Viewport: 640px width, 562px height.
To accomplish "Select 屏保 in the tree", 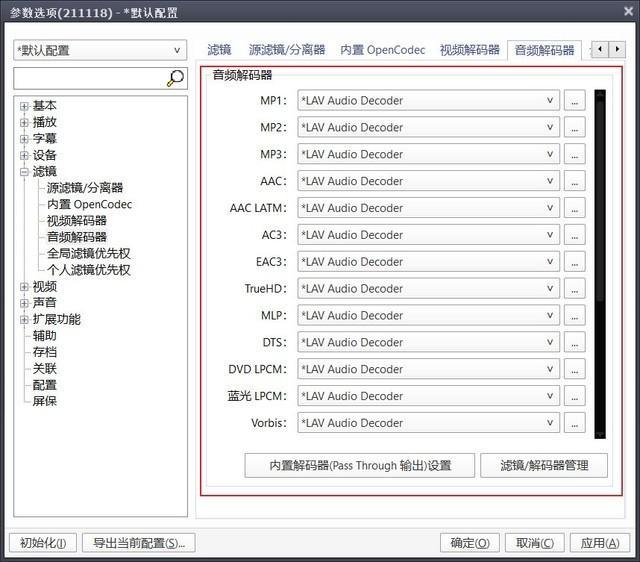I will click(x=44, y=401).
